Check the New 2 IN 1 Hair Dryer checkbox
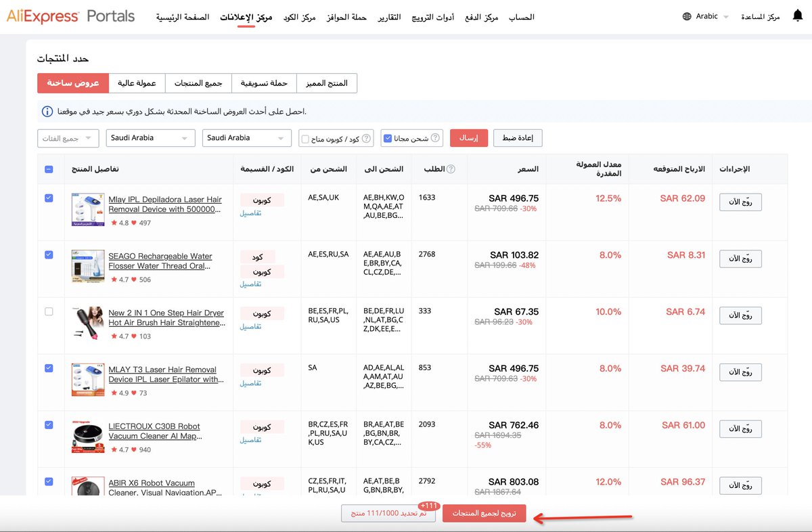Viewport: 812px width, 532px height. [49, 311]
